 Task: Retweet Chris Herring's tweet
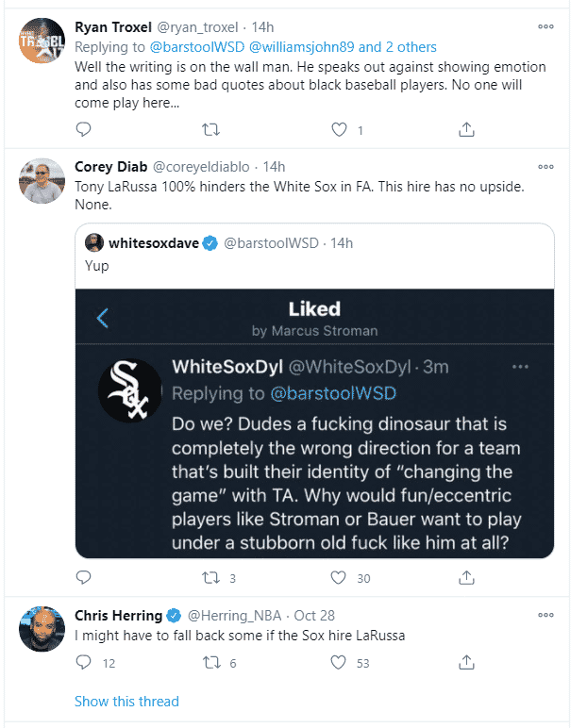click(211, 663)
